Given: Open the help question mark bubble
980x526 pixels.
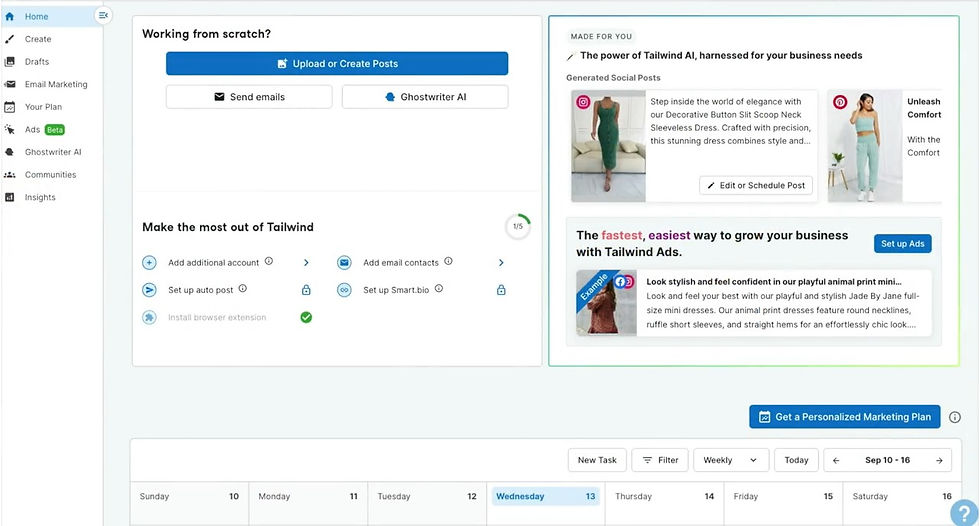Looking at the screenshot, I should pyautogui.click(x=964, y=512).
